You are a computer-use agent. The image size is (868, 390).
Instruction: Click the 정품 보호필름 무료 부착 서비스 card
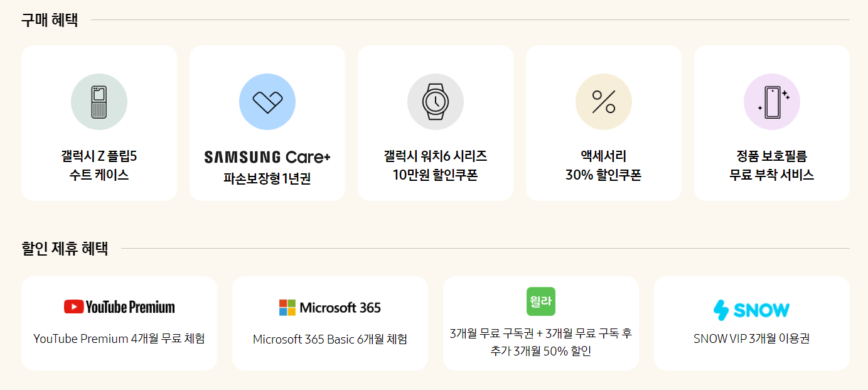771,122
